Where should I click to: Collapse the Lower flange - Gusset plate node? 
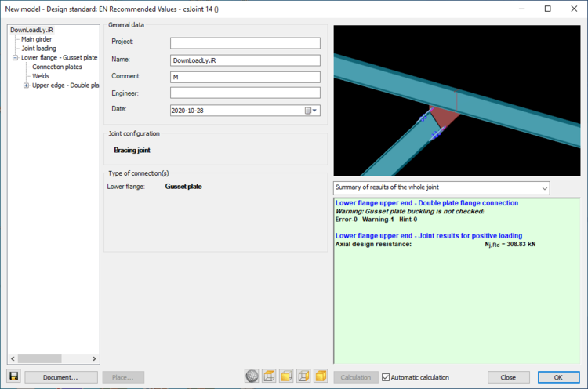point(16,57)
